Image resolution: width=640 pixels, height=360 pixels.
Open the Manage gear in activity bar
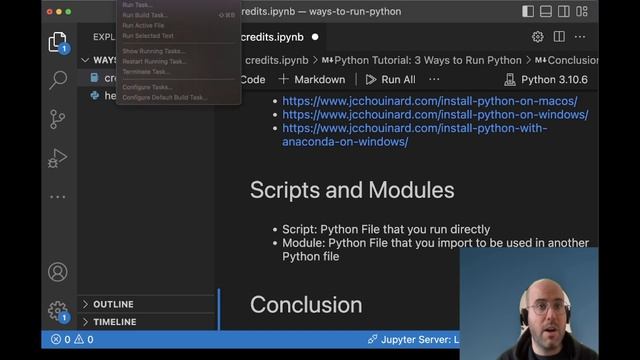pyautogui.click(x=58, y=311)
